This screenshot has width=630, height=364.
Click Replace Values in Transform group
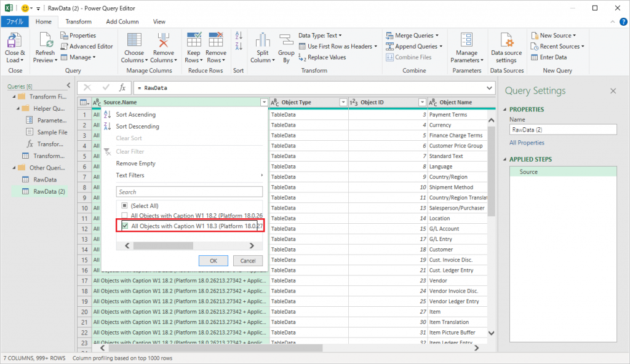click(x=322, y=57)
